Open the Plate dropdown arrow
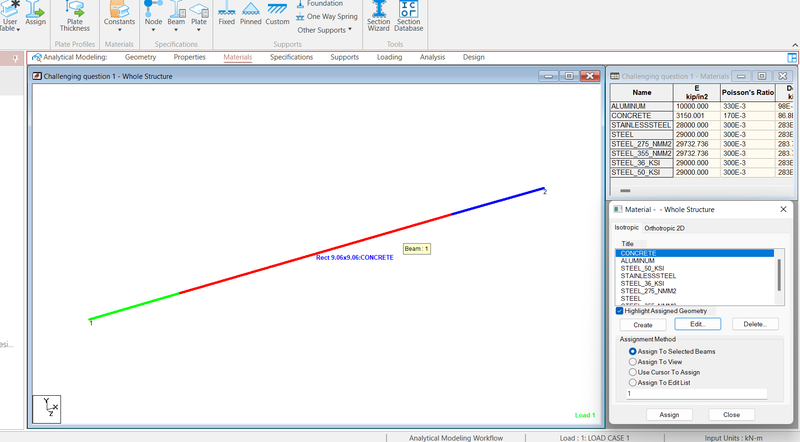800x442 pixels. (199, 30)
